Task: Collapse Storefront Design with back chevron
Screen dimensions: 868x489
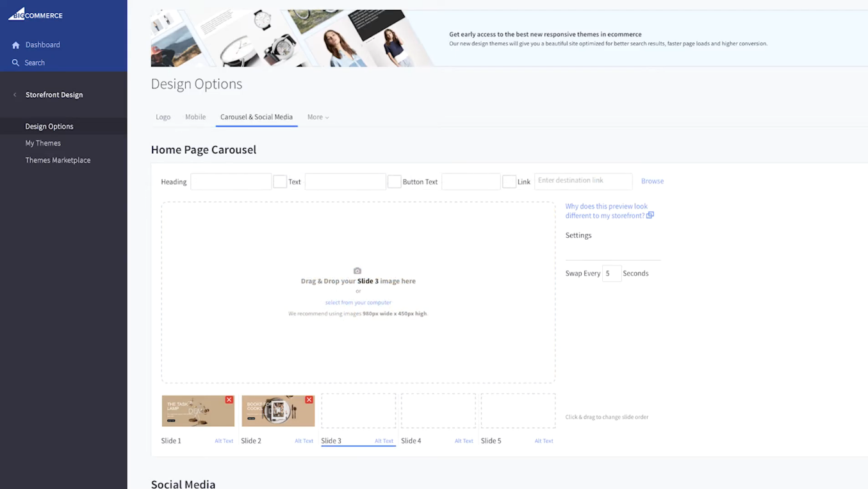Action: click(15, 95)
